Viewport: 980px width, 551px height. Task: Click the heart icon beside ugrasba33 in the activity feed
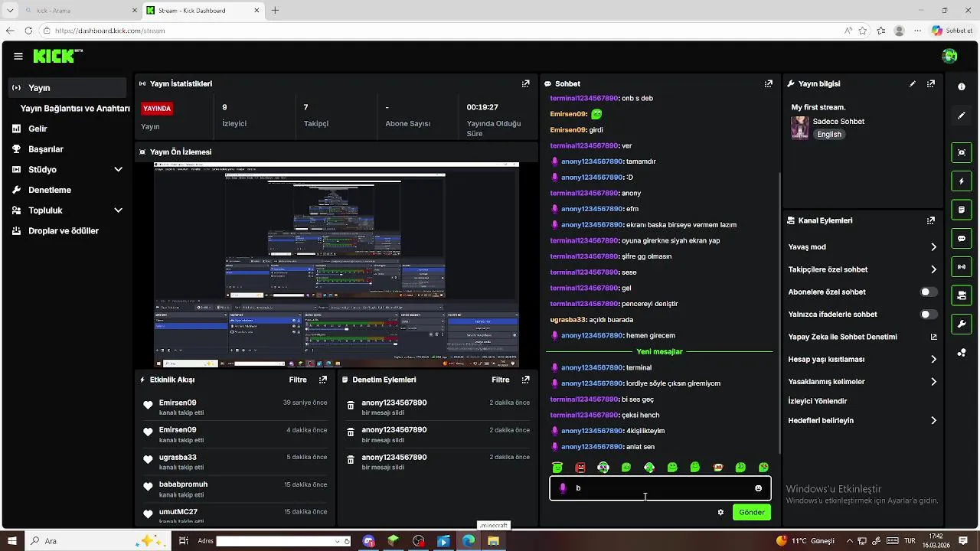pos(148,459)
